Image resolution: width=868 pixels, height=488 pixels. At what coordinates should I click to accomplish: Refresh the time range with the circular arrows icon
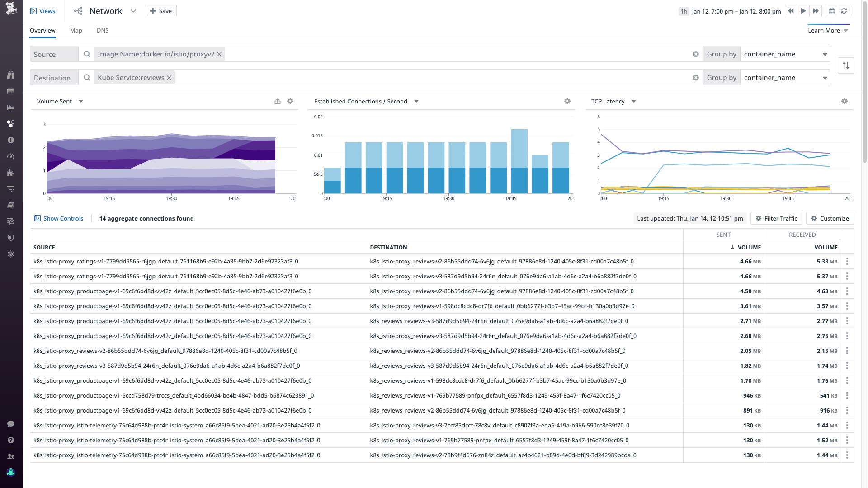pos(844,11)
